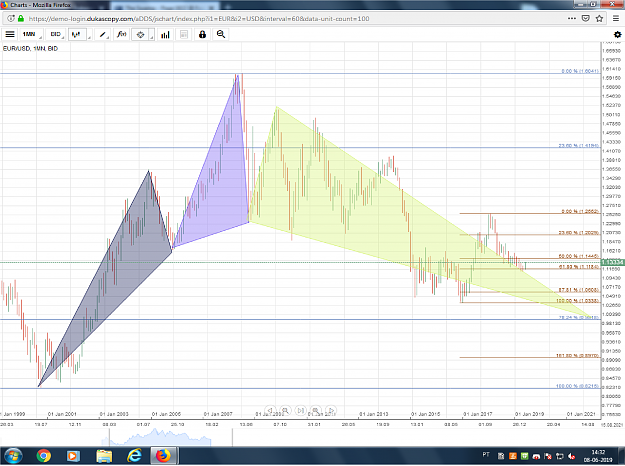Viewport: 625px width, 466px height.
Task: Click the PT language indicator
Action: tap(486, 454)
